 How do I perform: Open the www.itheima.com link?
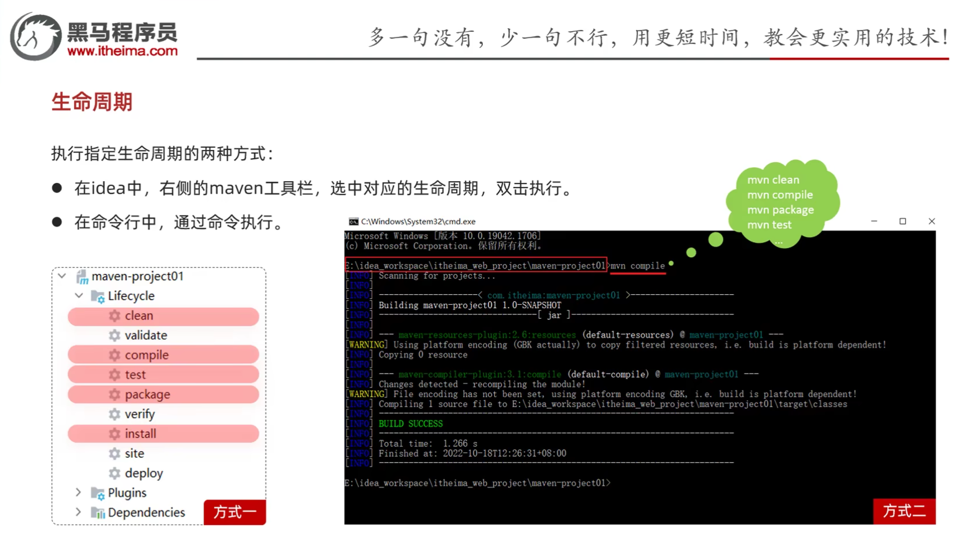click(x=122, y=51)
